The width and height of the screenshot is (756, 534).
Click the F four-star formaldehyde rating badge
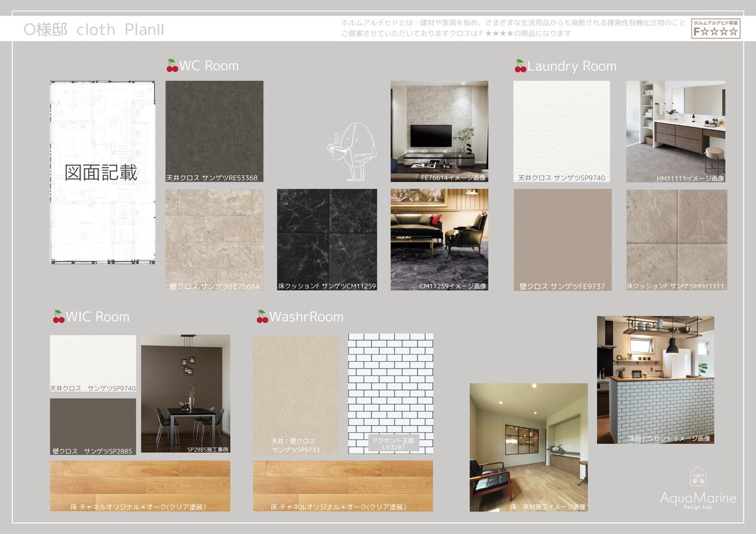tap(716, 28)
